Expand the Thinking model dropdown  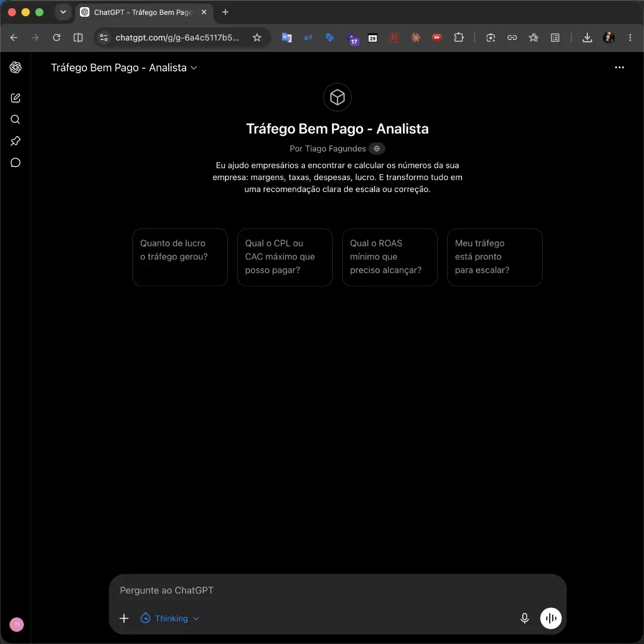(x=169, y=618)
